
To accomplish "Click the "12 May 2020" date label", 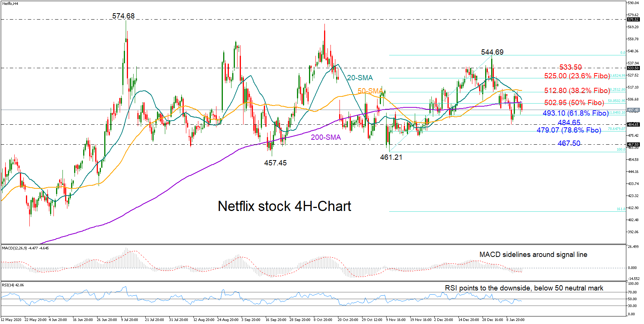I will point(11,320).
